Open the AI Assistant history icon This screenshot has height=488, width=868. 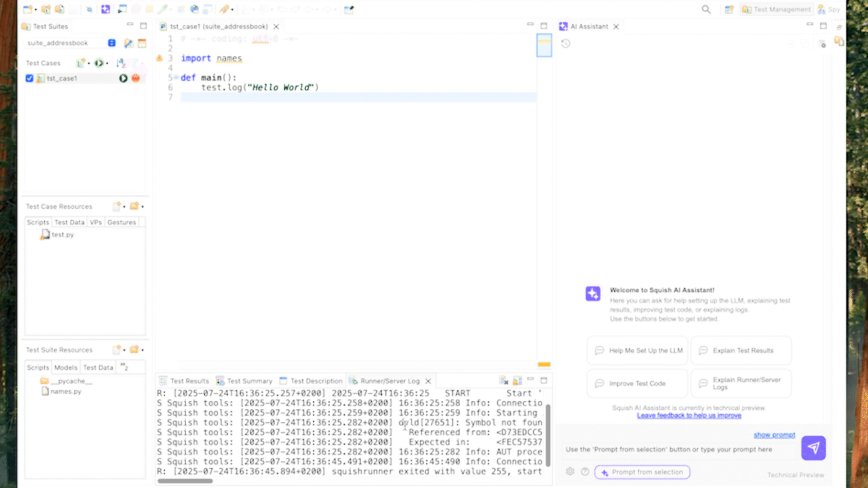pos(566,42)
